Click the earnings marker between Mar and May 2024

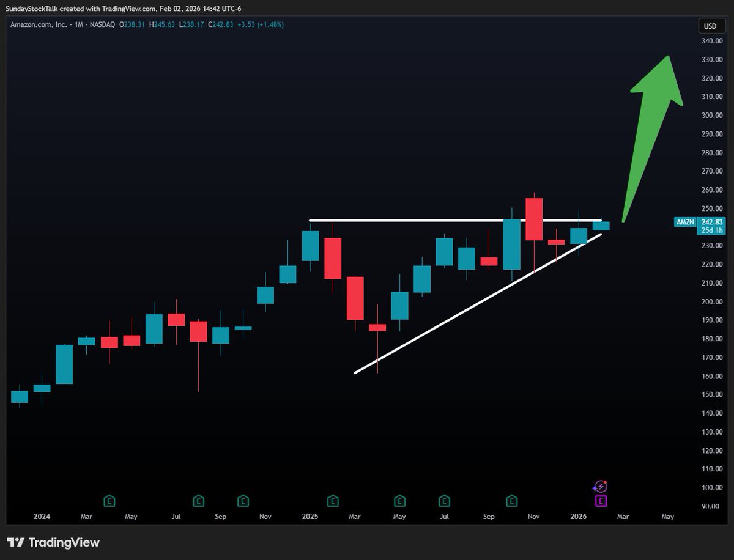[x=109, y=501]
